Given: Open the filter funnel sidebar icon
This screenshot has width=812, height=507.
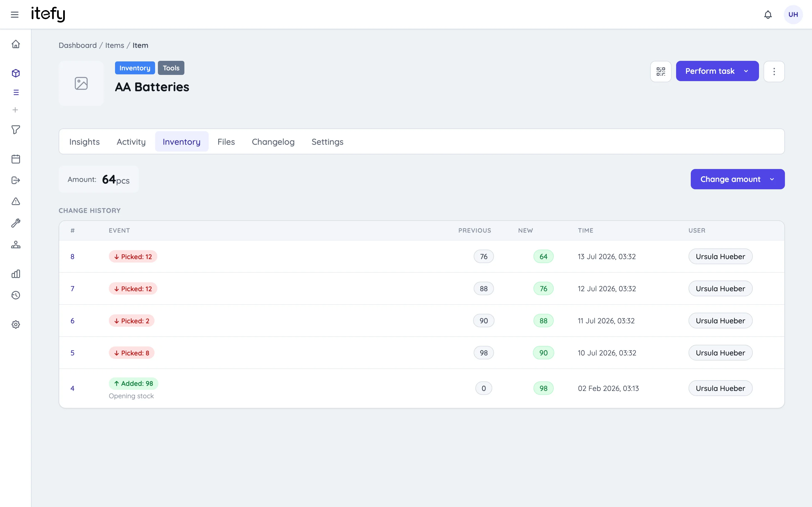Looking at the screenshot, I should point(16,130).
